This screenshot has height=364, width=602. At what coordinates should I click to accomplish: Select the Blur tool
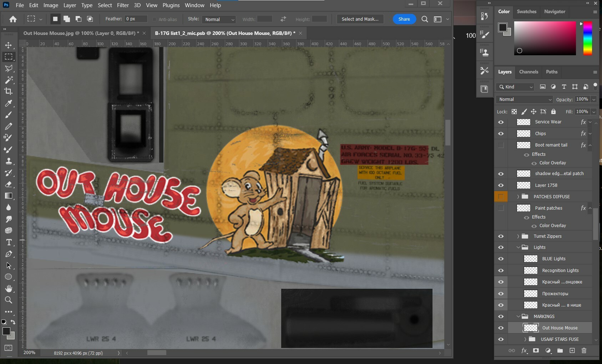[9, 207]
